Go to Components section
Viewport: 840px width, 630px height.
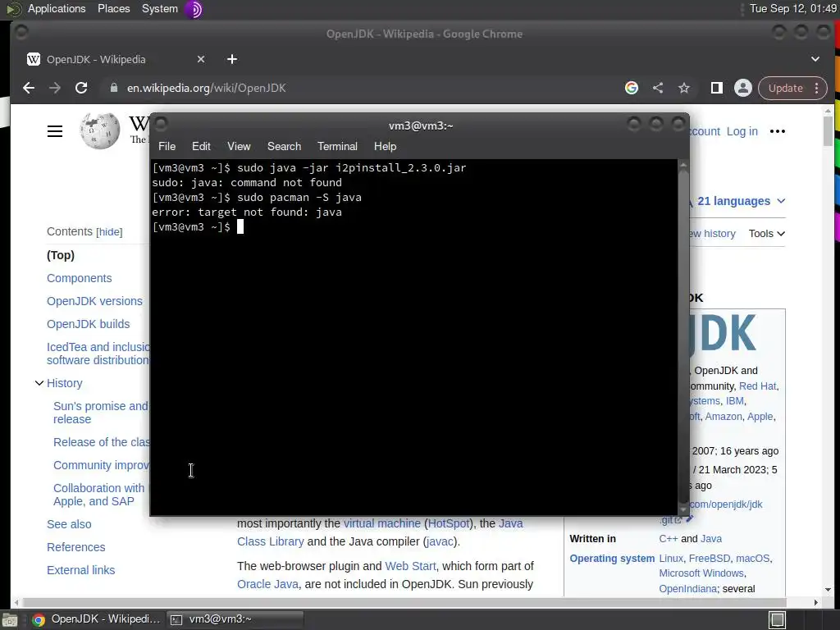(x=80, y=279)
